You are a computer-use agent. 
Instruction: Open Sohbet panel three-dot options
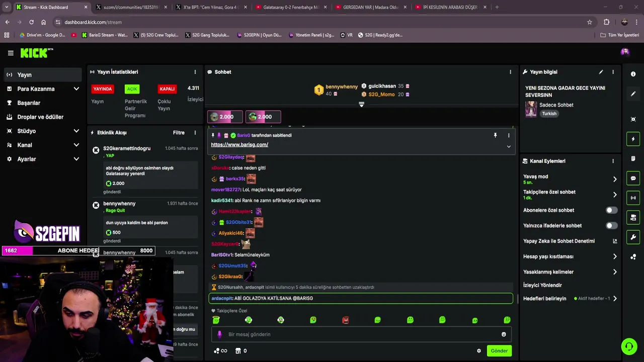click(x=510, y=72)
